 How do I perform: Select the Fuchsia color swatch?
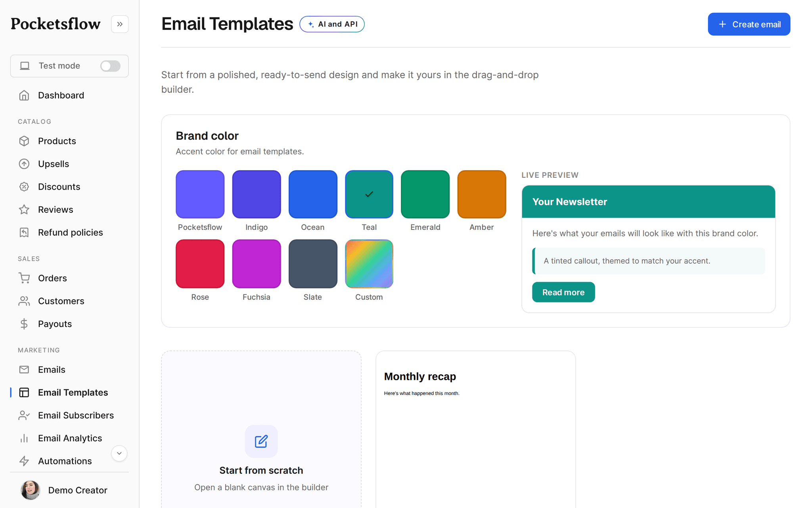(x=257, y=264)
